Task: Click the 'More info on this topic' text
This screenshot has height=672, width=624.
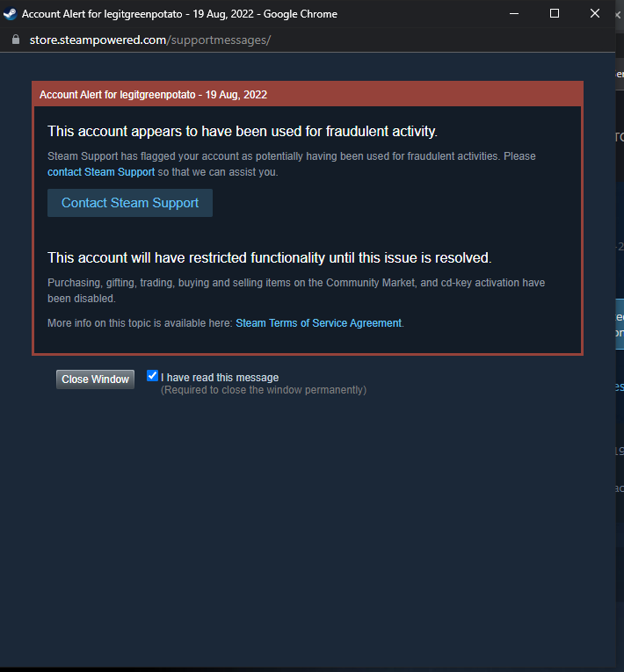Action: (x=141, y=323)
